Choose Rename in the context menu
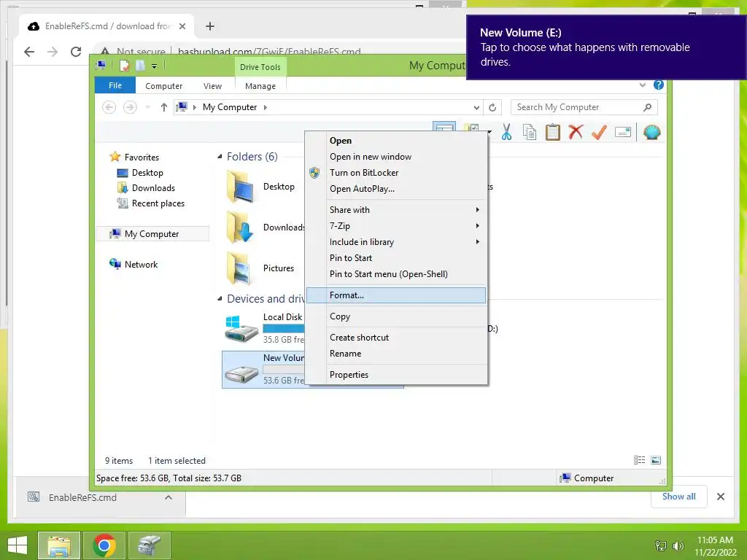The height and width of the screenshot is (560, 747). (x=396, y=354)
